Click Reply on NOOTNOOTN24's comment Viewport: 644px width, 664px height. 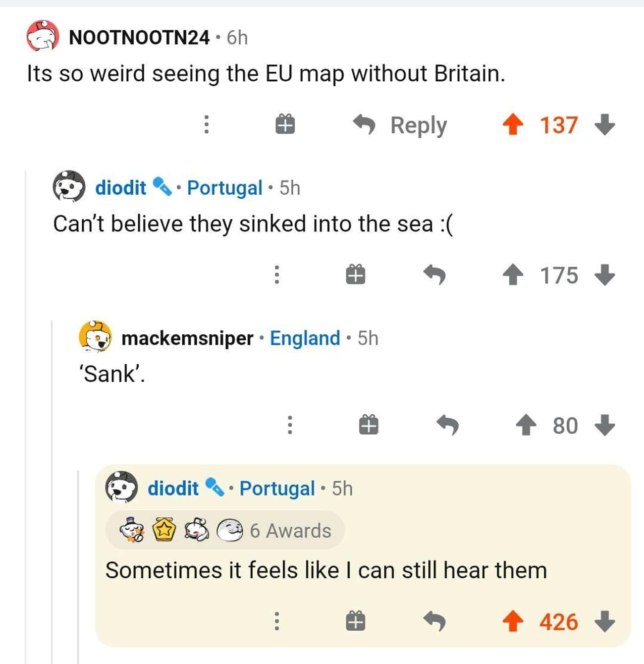point(400,125)
